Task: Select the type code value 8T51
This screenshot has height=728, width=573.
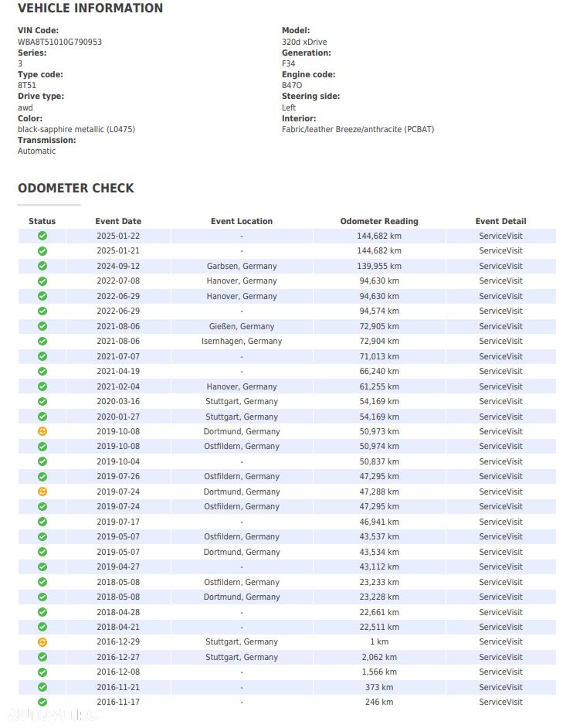Action: [x=27, y=86]
